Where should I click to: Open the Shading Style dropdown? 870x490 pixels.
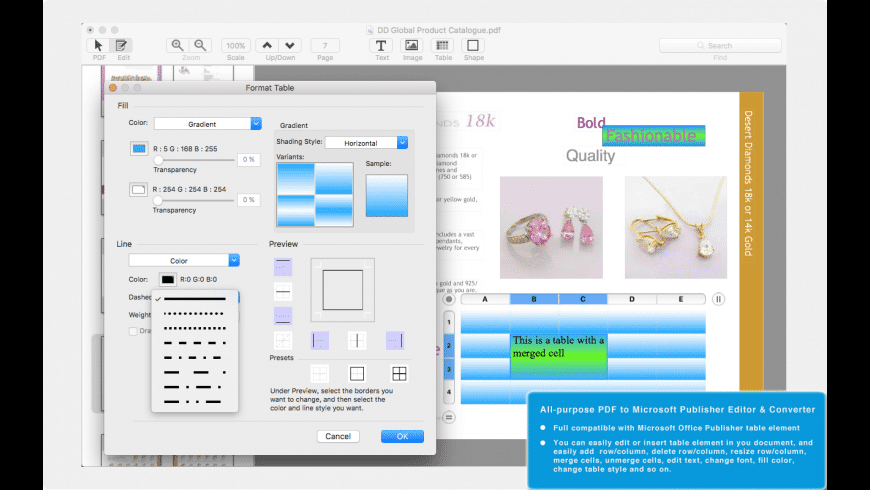[x=366, y=143]
